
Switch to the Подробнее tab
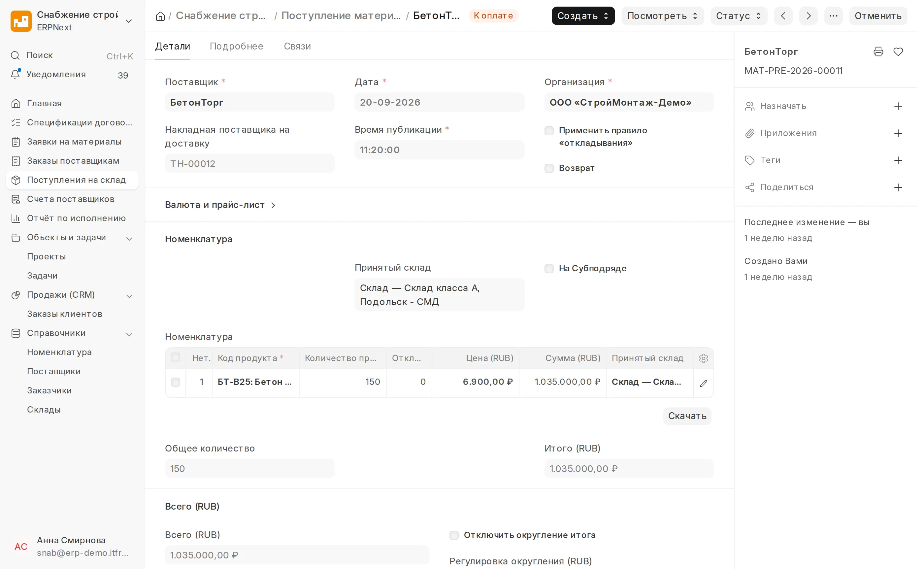[x=236, y=46]
